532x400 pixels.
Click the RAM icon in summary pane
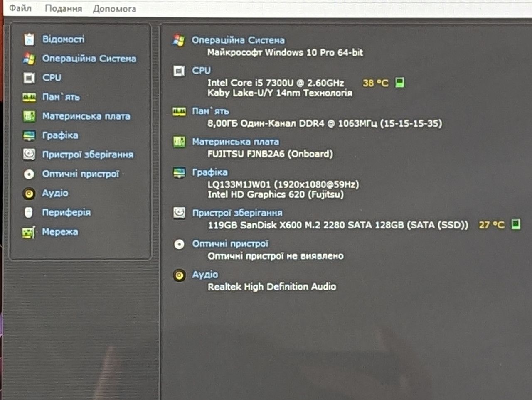[x=179, y=111]
